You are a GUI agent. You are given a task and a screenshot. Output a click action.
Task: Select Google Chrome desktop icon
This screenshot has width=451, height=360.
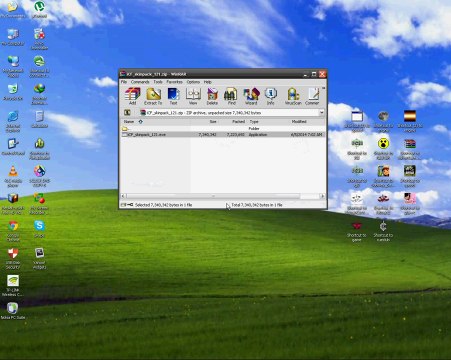point(13,231)
